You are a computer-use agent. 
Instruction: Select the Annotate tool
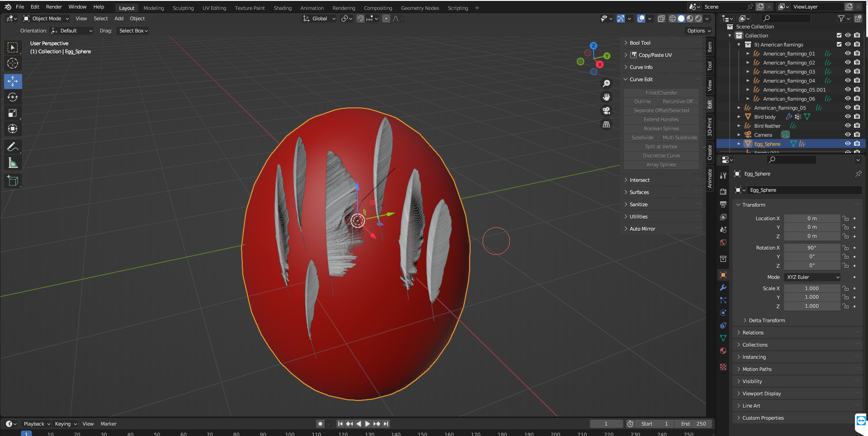[13, 147]
